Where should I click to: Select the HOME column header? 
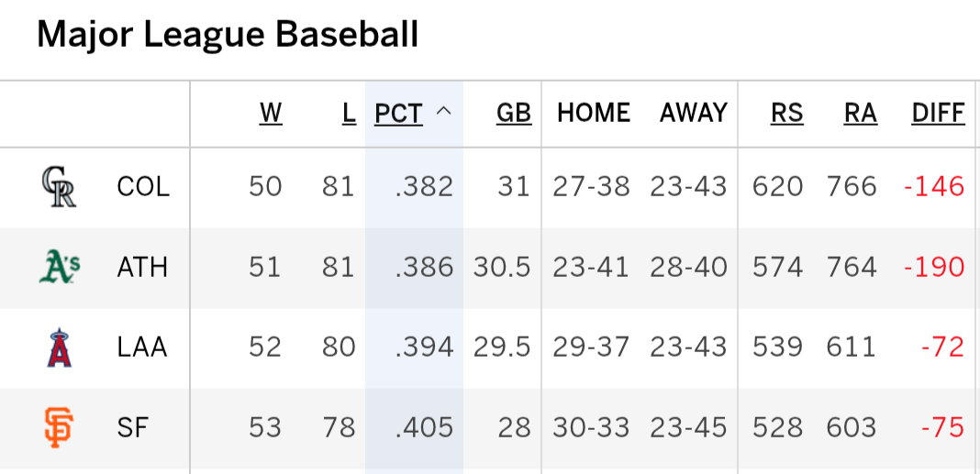point(594,113)
